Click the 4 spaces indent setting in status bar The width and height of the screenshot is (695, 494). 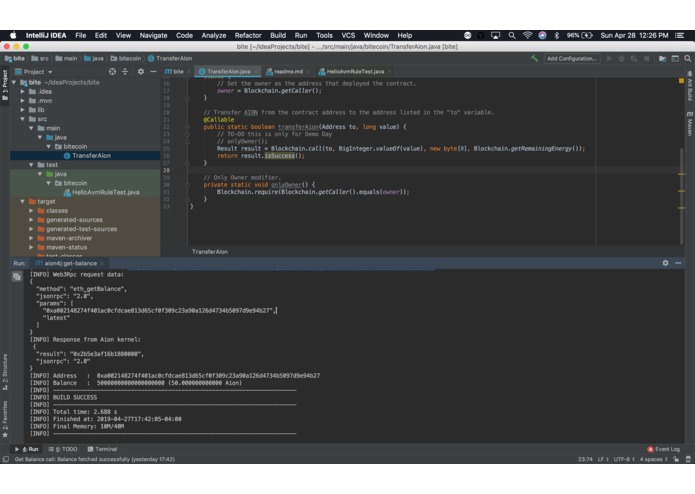[653, 459]
